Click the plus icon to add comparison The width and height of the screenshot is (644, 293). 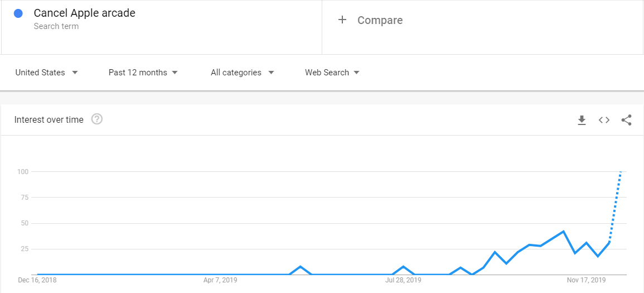pyautogui.click(x=342, y=20)
